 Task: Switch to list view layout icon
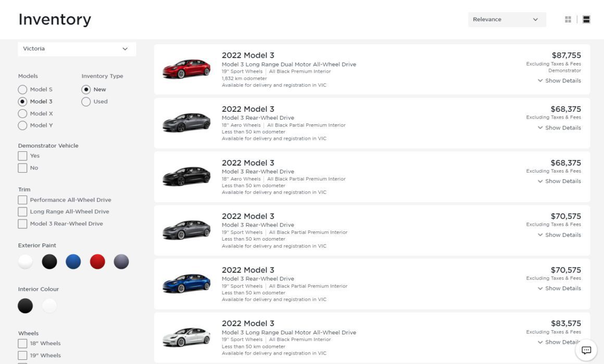click(586, 19)
